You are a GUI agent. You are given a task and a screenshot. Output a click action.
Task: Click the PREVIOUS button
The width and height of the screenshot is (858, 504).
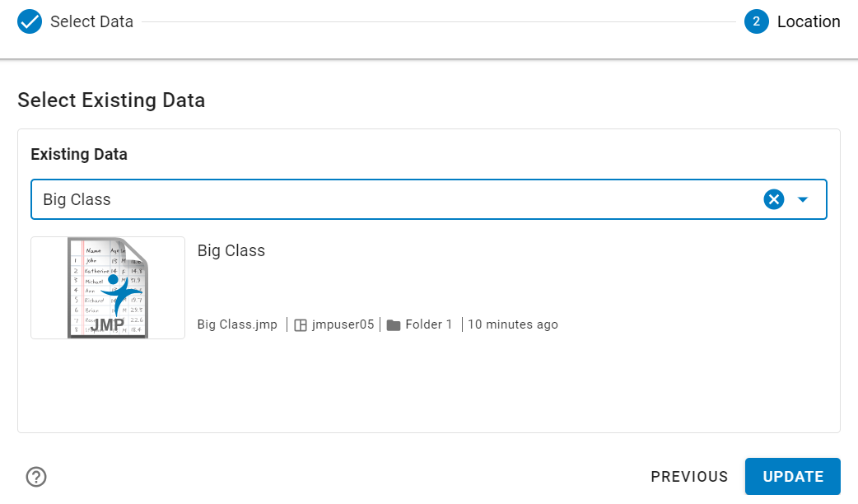point(689,476)
